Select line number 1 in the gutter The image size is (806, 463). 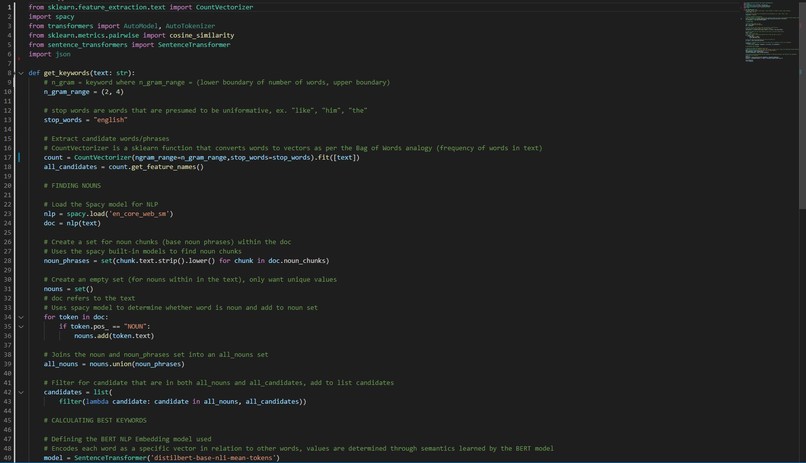[x=9, y=7]
